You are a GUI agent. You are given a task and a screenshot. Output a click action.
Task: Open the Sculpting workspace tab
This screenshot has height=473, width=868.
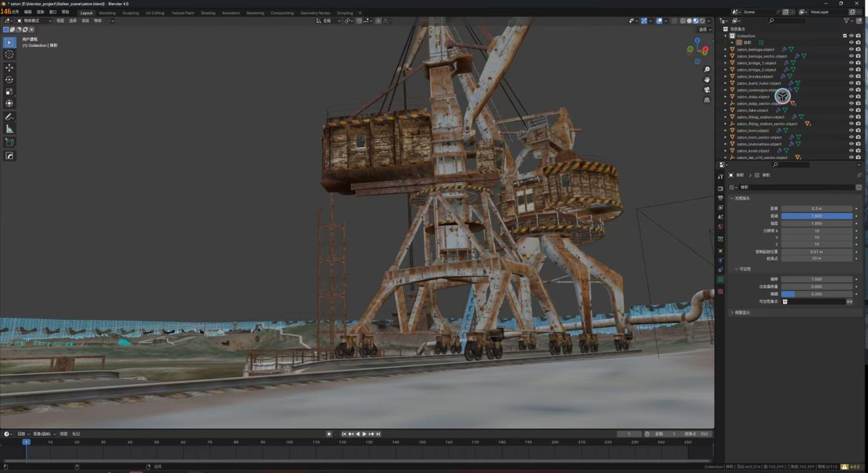(131, 13)
